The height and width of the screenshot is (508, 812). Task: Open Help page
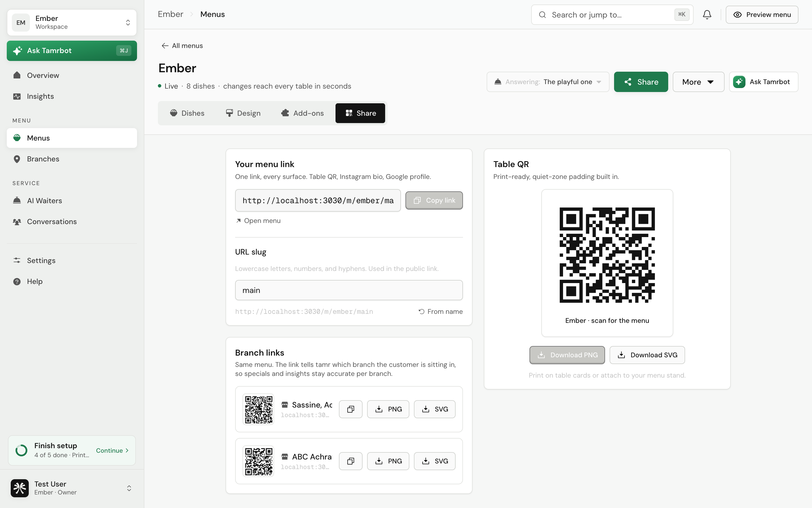click(72, 282)
